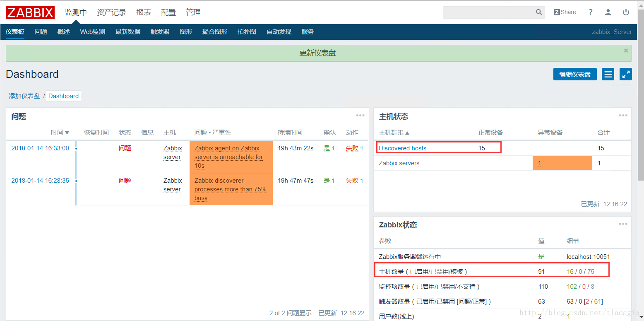
Task: Open 'Zabbix discoverer processes more than 75% busy' problem
Action: [231, 189]
